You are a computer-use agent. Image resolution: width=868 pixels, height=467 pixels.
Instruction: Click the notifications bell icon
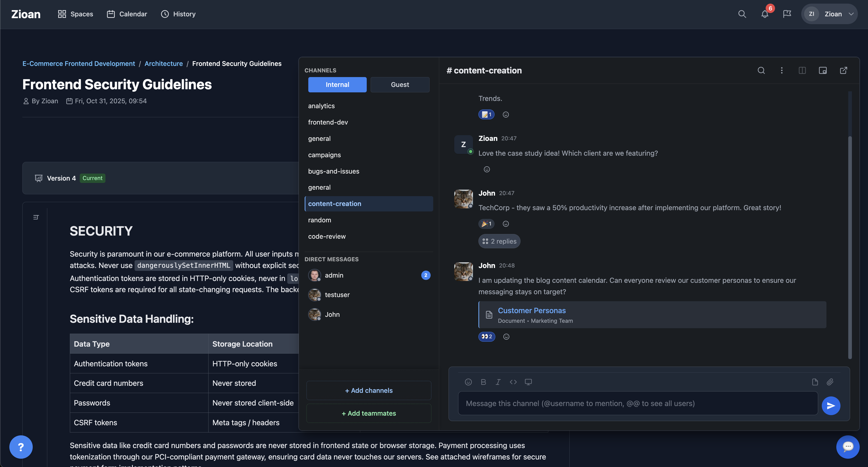[x=765, y=14]
